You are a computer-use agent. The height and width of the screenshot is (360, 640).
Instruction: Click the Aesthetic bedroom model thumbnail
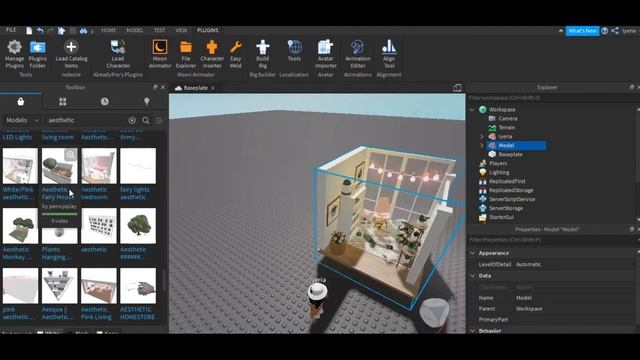pyautogui.click(x=99, y=166)
